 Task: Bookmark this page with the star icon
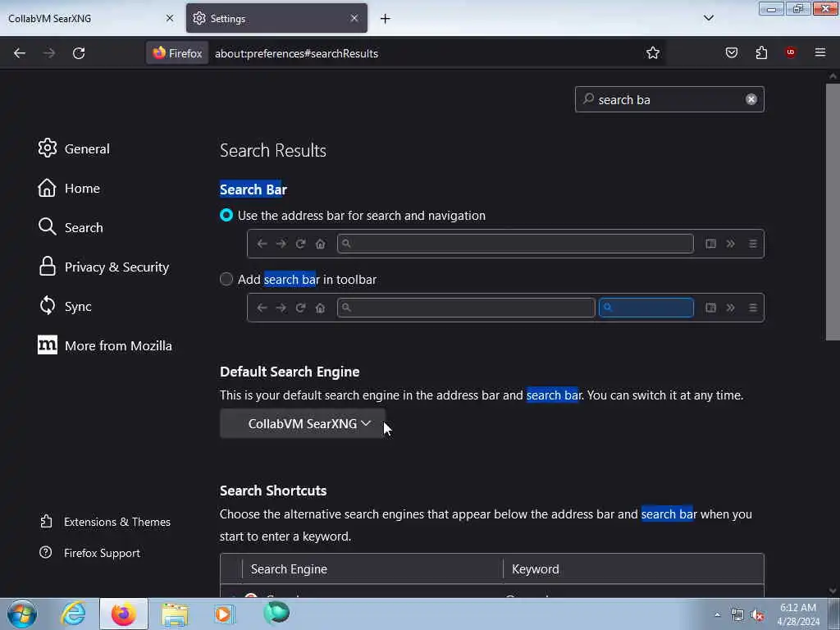652,53
